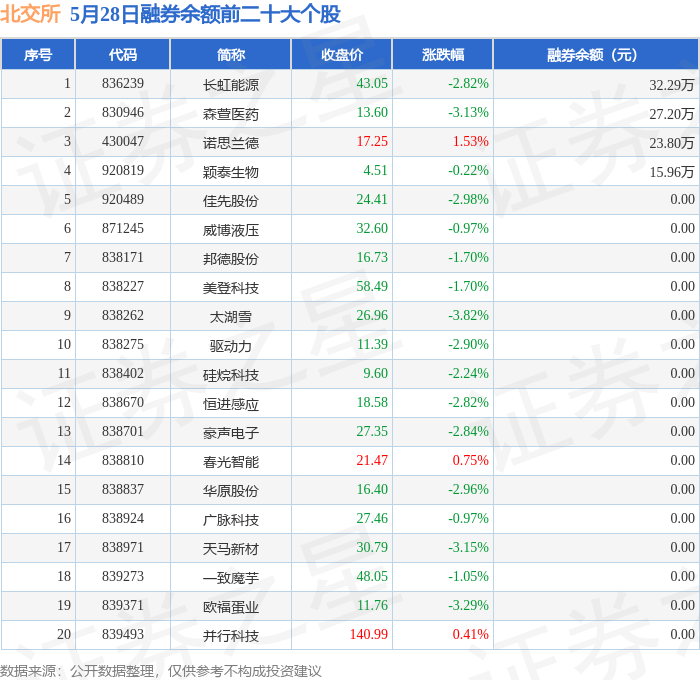This screenshot has width=700, height=680.
Task: Select stock name 颖泰生物
Action: click(x=231, y=172)
